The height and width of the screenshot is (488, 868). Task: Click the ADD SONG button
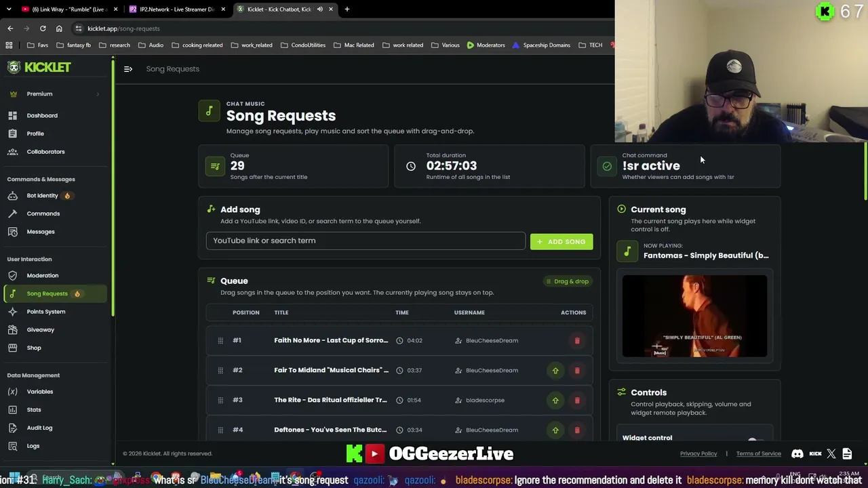tap(561, 242)
